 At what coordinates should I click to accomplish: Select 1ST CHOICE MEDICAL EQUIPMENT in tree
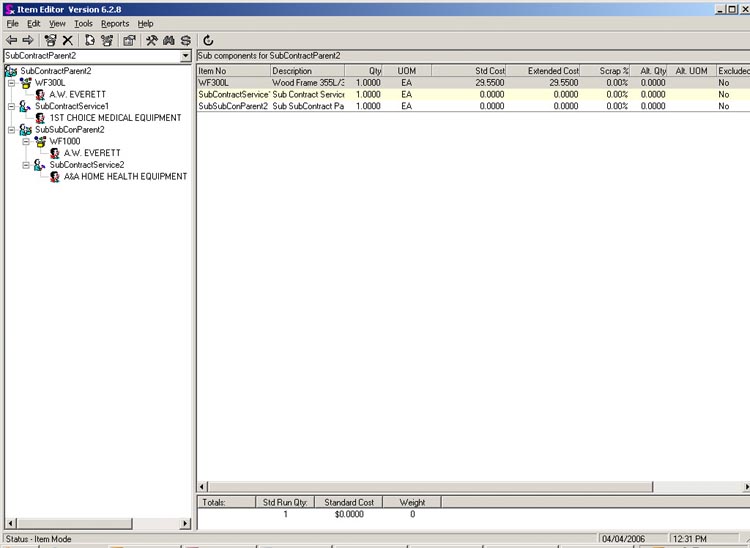115,118
